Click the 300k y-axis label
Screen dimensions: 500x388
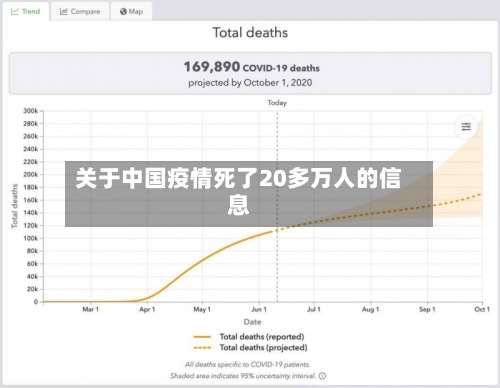[31, 111]
